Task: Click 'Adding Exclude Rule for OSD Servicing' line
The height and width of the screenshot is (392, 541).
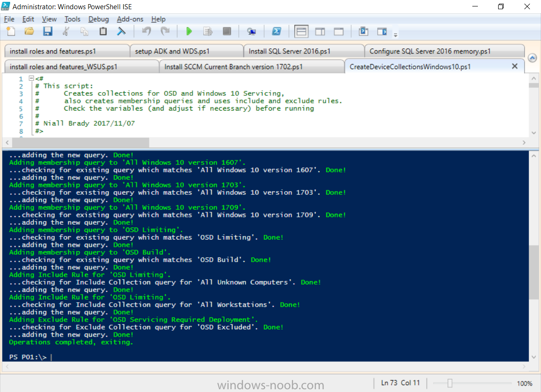Action: click(x=133, y=320)
